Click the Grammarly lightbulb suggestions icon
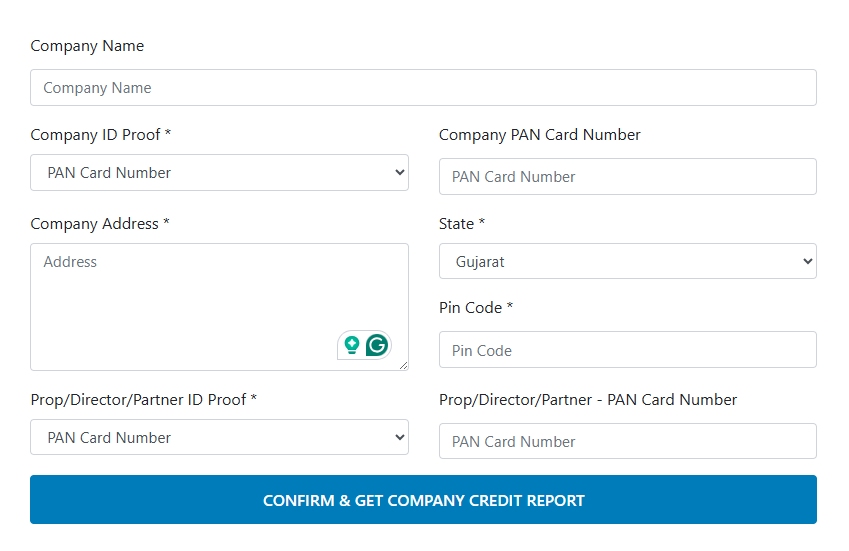Viewport: 849px width, 551px height. pyautogui.click(x=352, y=346)
